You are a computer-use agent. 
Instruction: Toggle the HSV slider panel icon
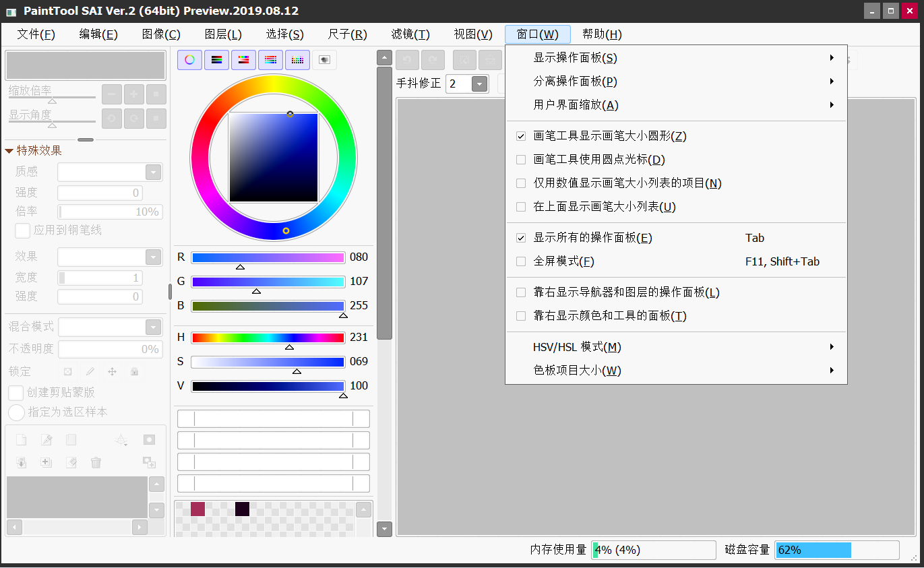243,60
